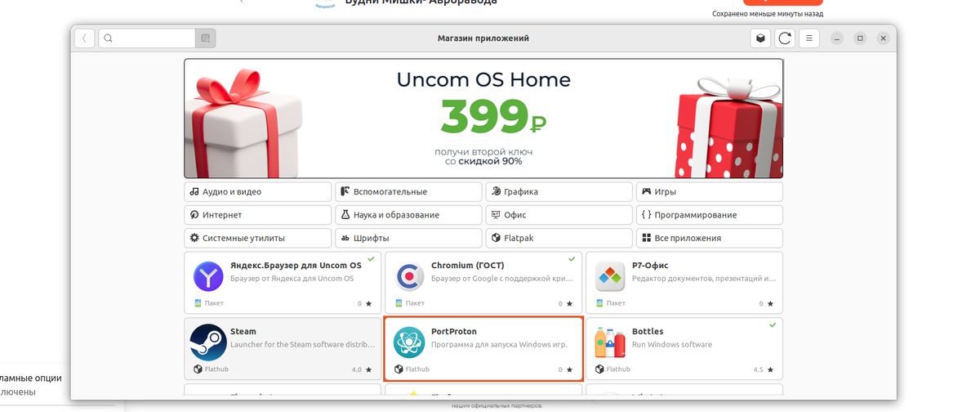
Task: Click the gamepad icon in Игры
Action: point(647,192)
